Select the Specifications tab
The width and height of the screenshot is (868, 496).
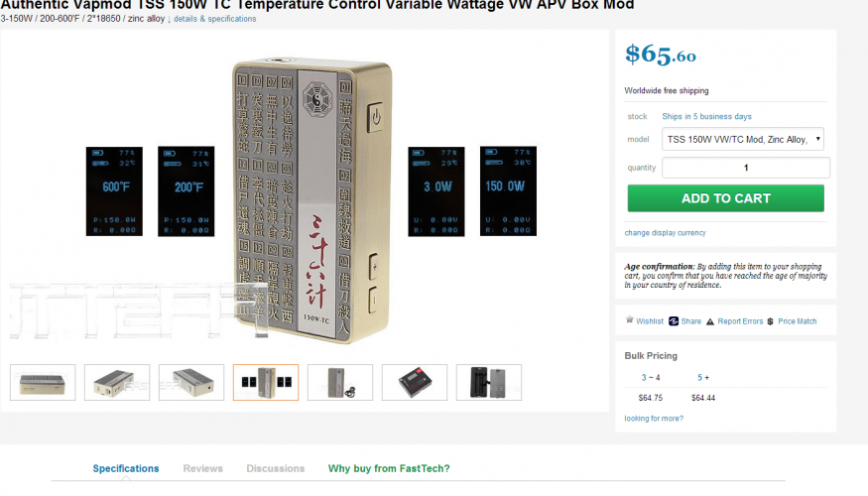pos(126,468)
